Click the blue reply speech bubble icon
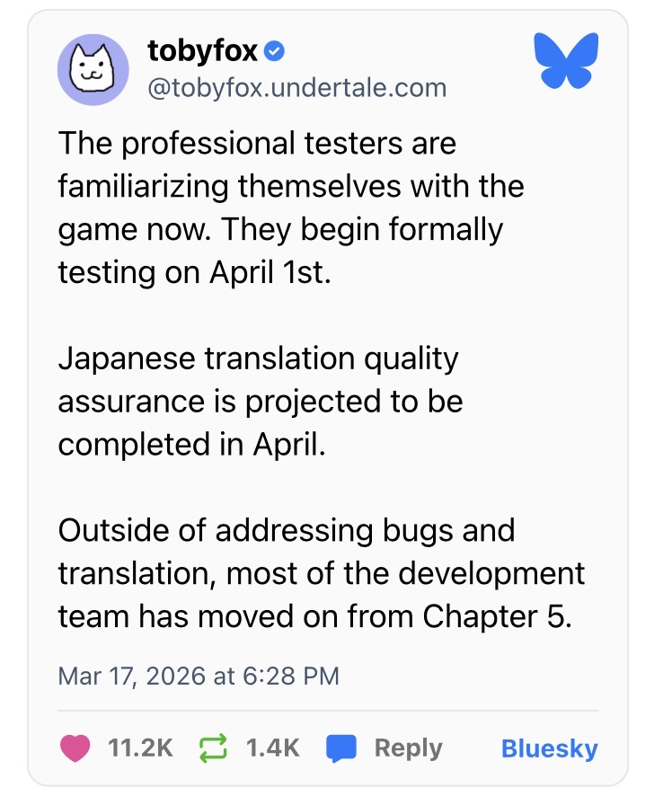 coord(340,748)
